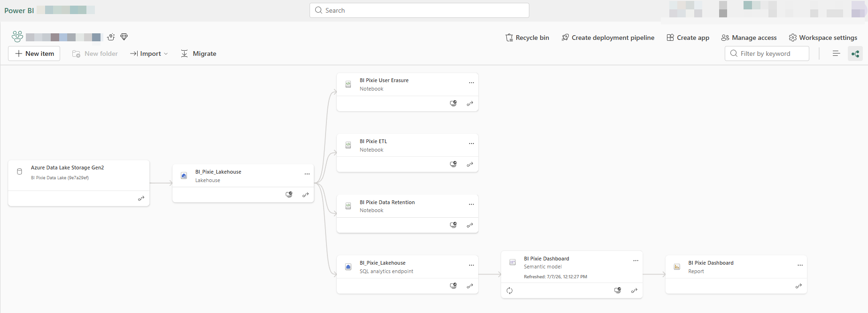Click the Azure Data Lake storage cylinder icon

tap(19, 172)
